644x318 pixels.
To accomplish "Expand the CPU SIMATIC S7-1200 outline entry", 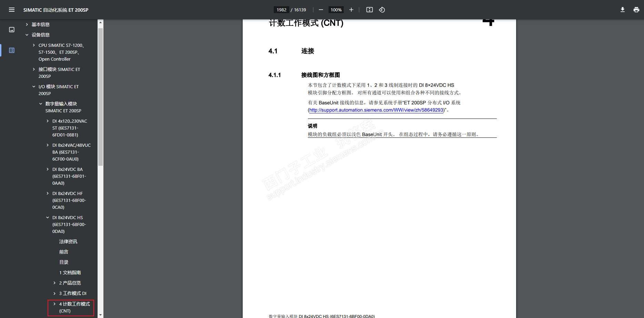I will pyautogui.click(x=34, y=45).
